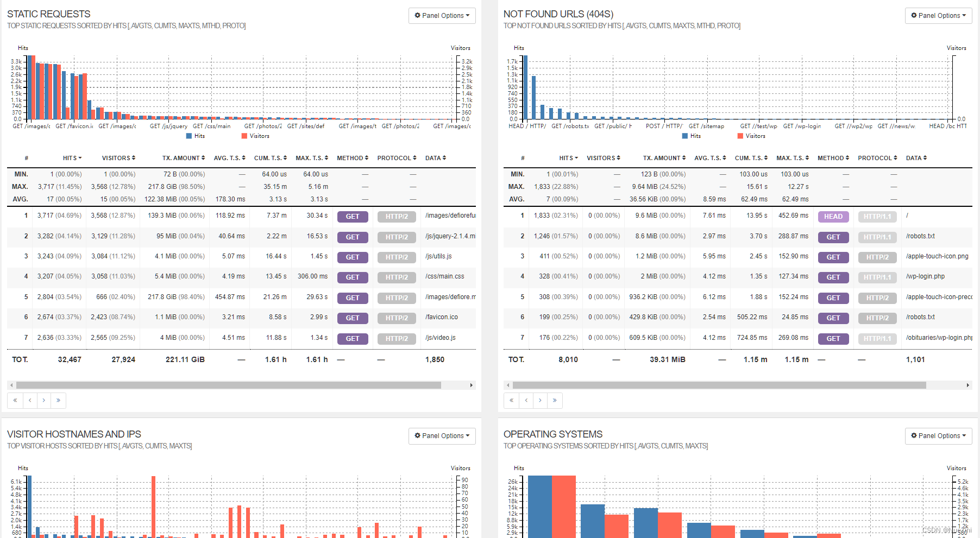Toggle Hits legend in Not Found URLs chart
Image resolution: width=980 pixels, height=538 pixels.
692,136
